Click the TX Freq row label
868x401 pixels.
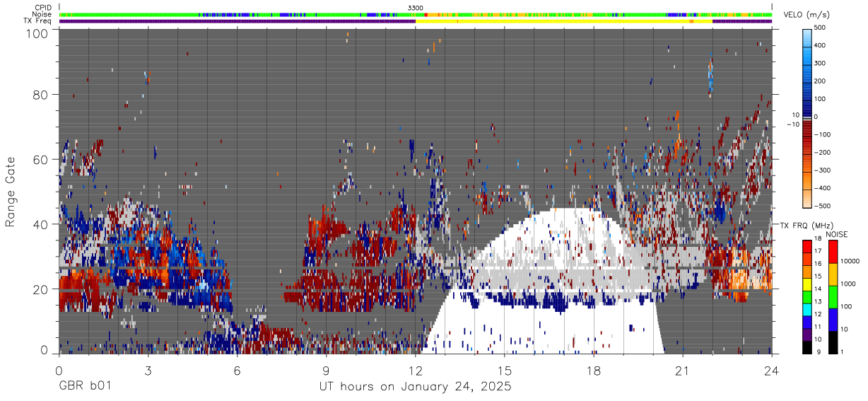tap(37, 21)
